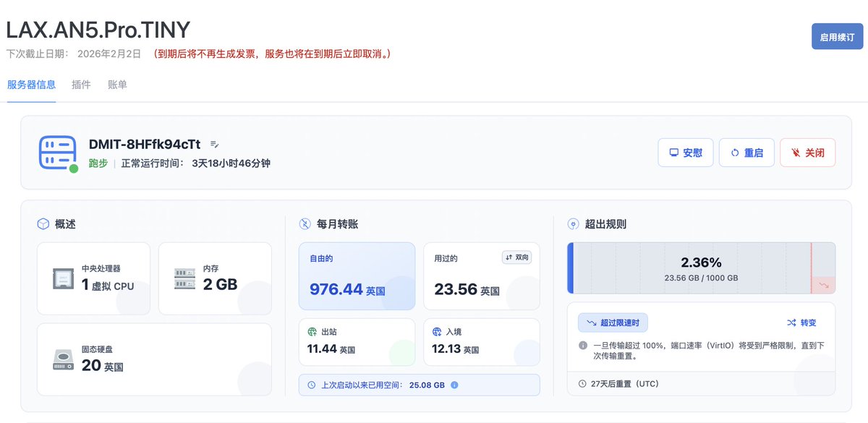The height and width of the screenshot is (423, 868).
Task: Click the CPU chip icon
Action: tap(63, 278)
